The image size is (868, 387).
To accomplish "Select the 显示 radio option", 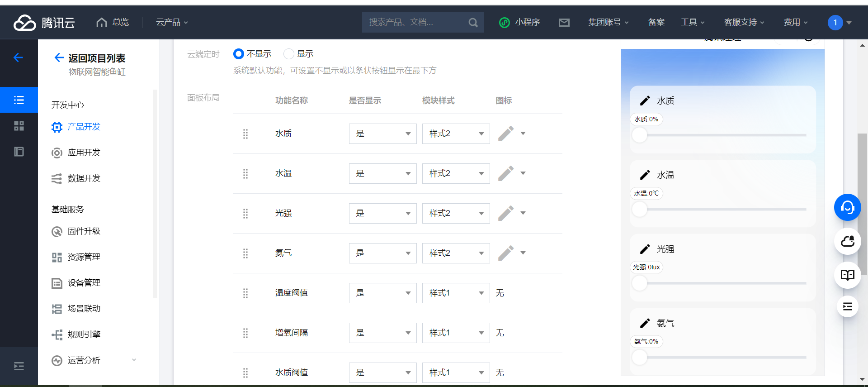I will [288, 54].
